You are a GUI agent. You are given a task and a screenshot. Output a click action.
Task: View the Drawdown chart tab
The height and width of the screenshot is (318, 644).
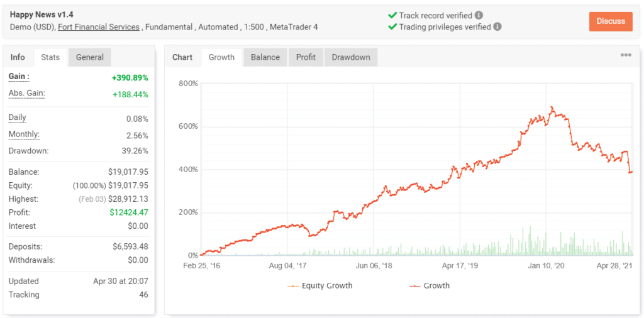351,57
